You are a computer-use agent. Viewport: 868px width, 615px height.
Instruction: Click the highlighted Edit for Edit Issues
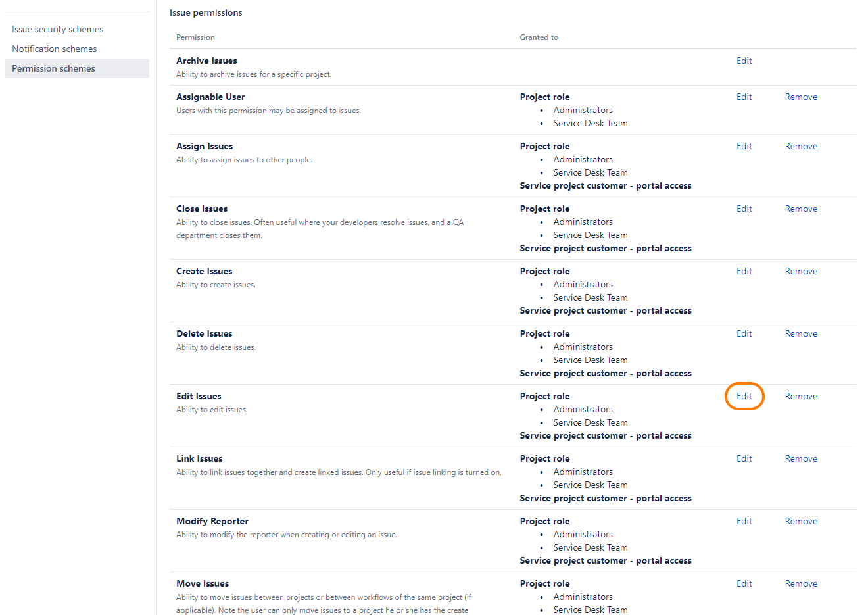point(744,396)
